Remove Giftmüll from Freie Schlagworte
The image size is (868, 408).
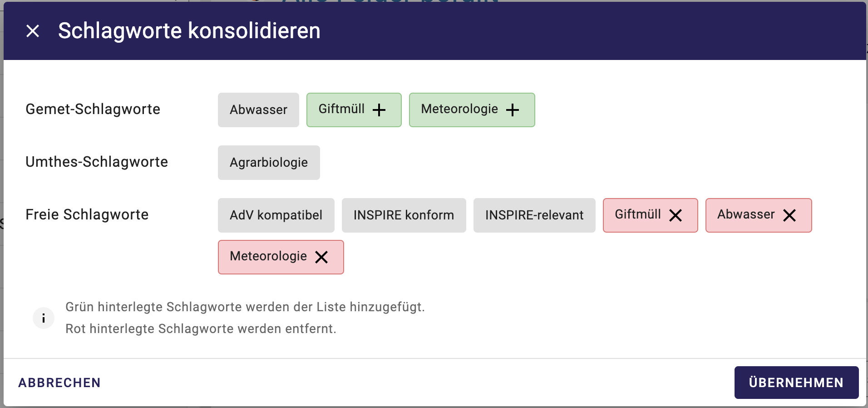676,215
